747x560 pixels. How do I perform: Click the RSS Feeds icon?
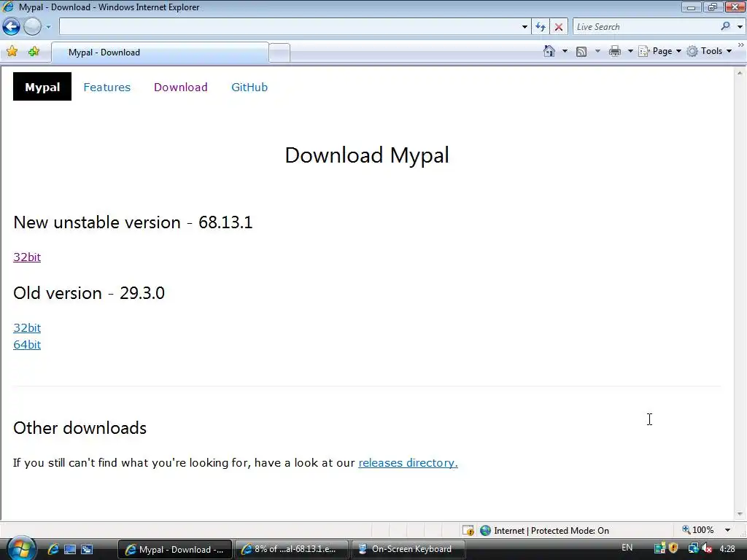[581, 52]
